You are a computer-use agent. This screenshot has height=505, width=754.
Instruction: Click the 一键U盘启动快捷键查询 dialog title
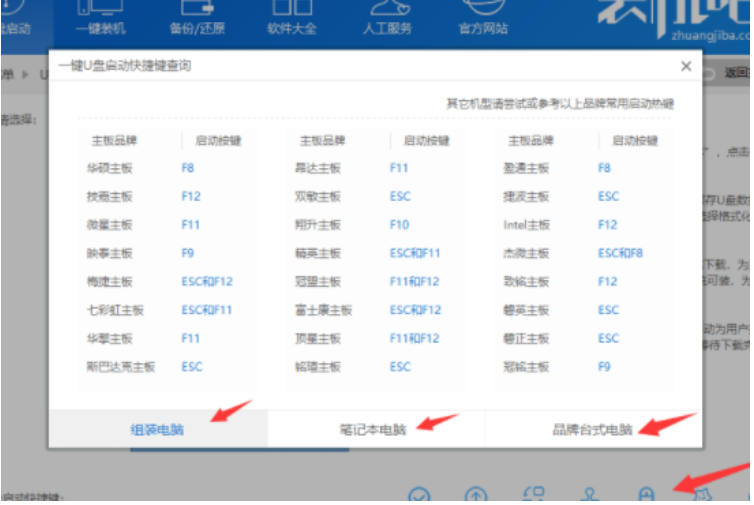[125, 65]
